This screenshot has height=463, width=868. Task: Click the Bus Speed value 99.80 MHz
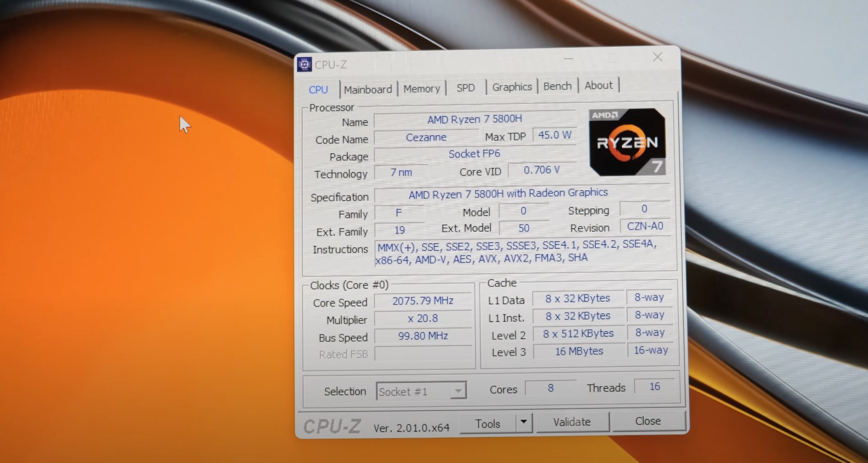click(423, 336)
